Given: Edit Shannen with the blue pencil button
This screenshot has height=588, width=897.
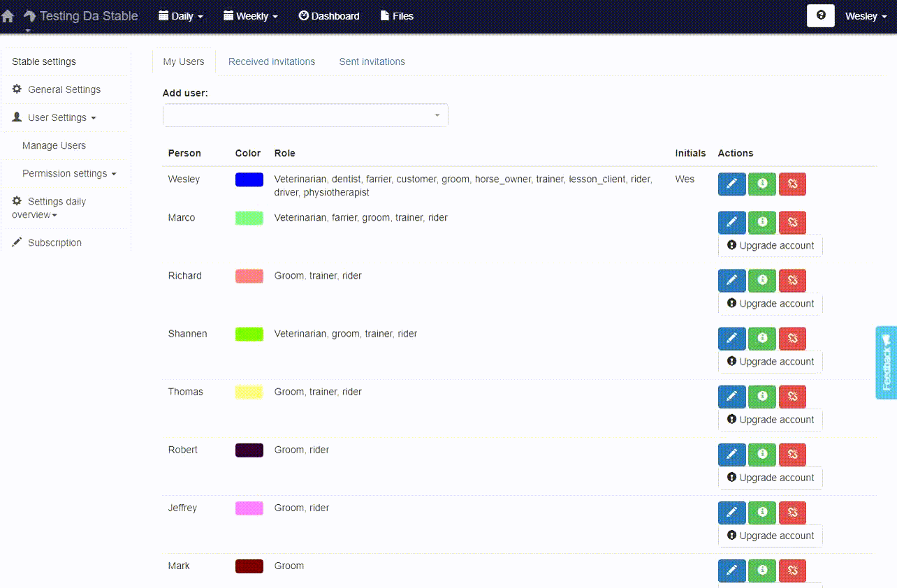Looking at the screenshot, I should click(x=732, y=339).
